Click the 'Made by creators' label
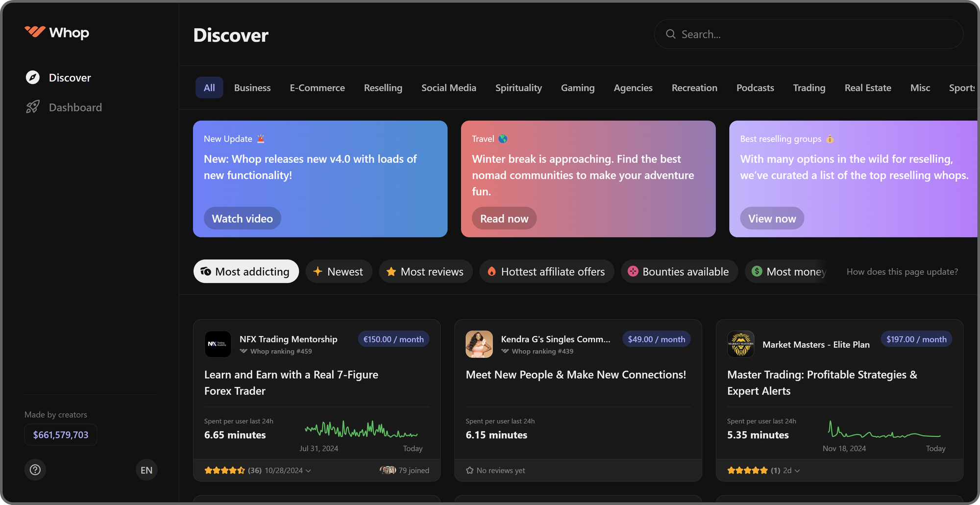This screenshot has width=980, height=505. coord(56,414)
